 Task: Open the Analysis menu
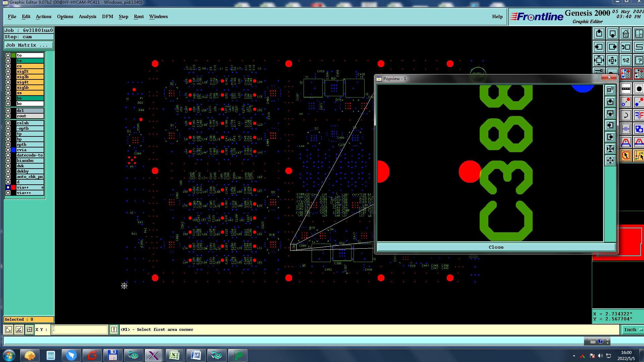click(87, 16)
